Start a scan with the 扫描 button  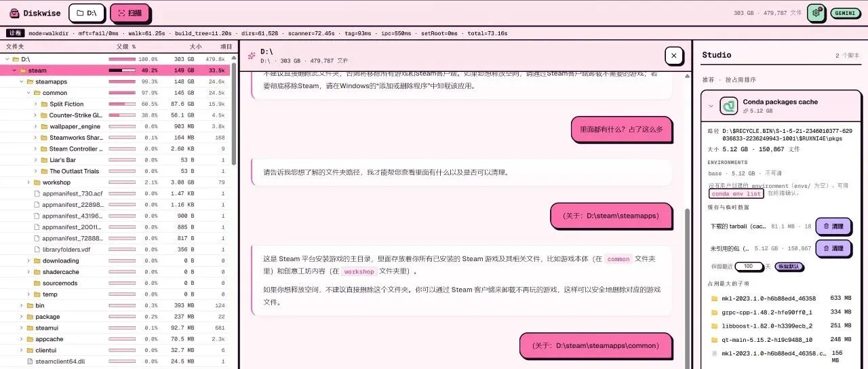coord(130,13)
